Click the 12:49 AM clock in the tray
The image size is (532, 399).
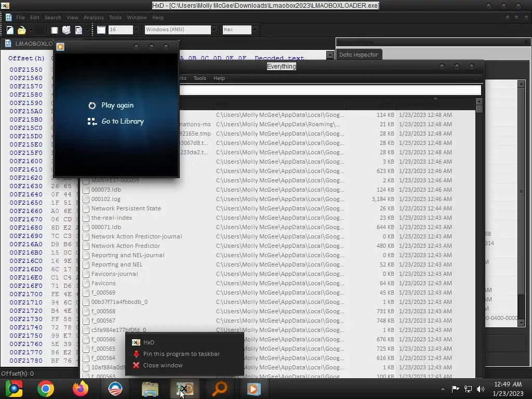508,384
